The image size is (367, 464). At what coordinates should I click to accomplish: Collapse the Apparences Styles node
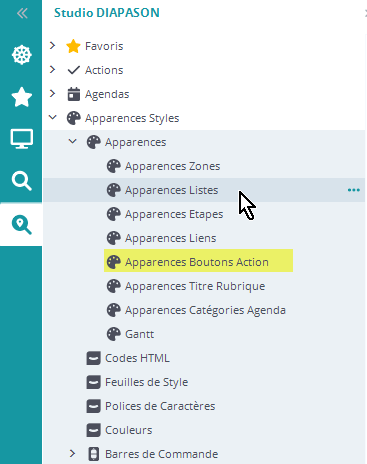(53, 117)
